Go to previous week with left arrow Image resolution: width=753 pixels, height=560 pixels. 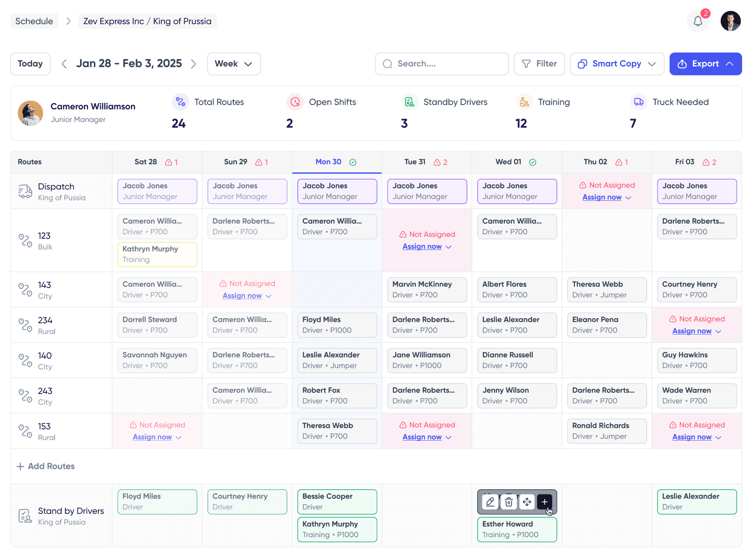[64, 64]
